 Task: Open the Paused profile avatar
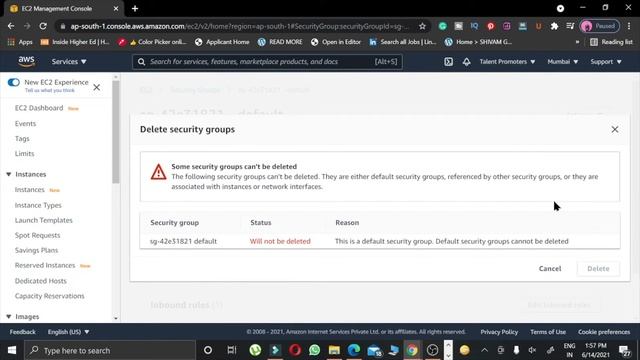click(600, 26)
